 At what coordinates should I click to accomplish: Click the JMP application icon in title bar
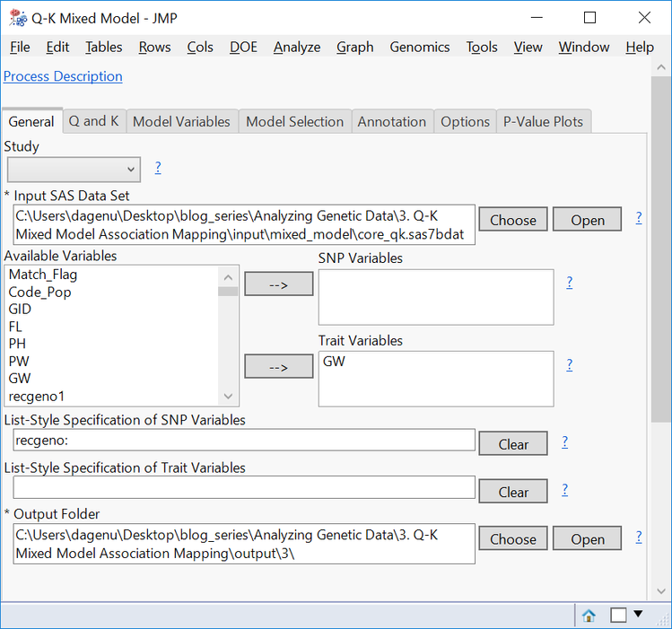(x=18, y=18)
